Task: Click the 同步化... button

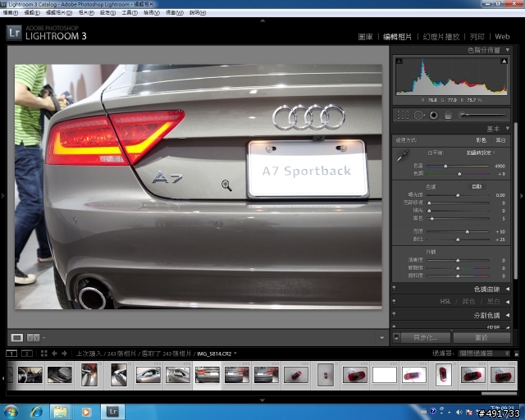Action: coord(426,338)
